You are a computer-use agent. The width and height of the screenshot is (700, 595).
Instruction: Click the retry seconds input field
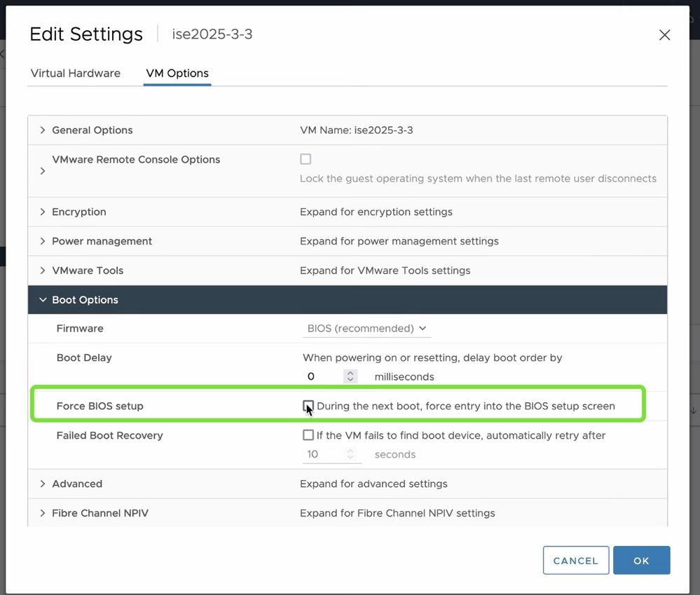click(324, 454)
